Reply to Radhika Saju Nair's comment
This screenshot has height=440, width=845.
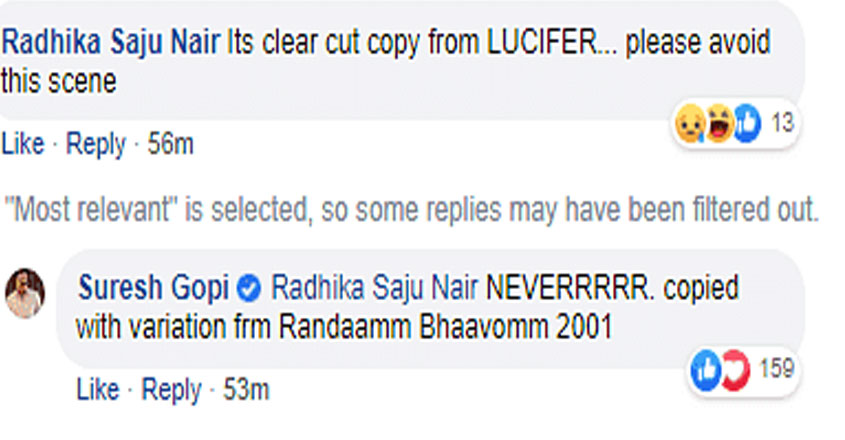95,144
